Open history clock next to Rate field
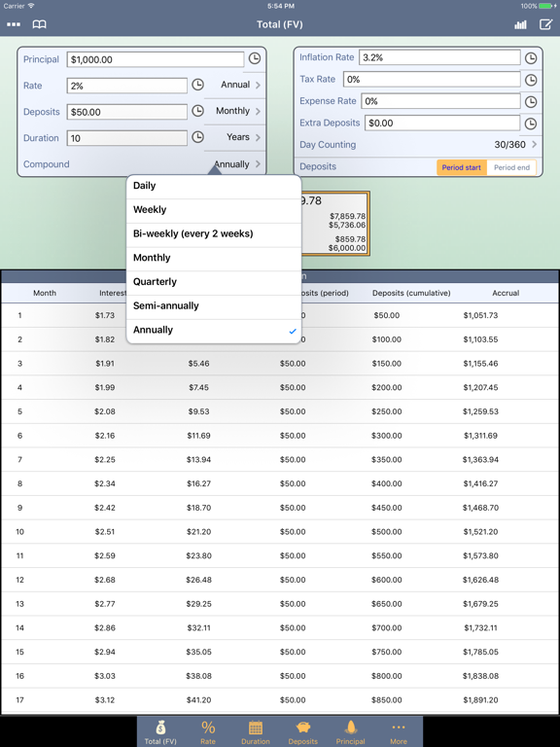 click(x=197, y=85)
